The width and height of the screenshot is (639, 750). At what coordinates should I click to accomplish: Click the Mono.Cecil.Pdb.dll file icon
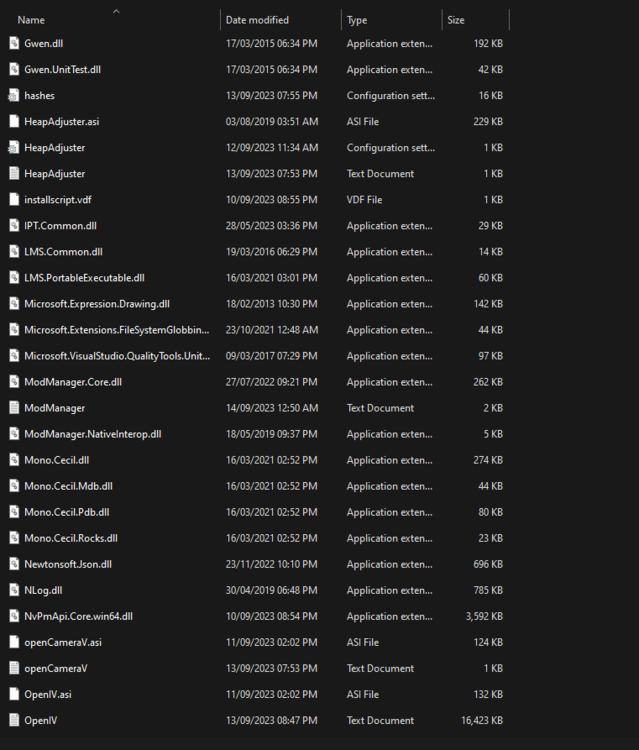[14, 512]
